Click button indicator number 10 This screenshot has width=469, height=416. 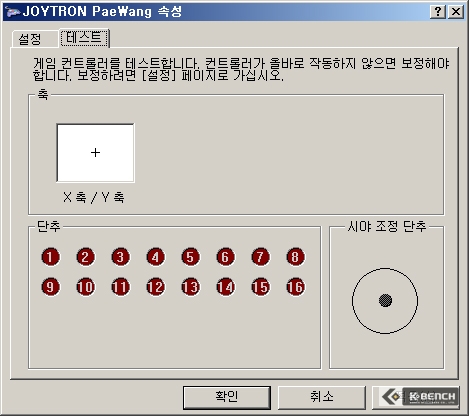[x=86, y=287]
